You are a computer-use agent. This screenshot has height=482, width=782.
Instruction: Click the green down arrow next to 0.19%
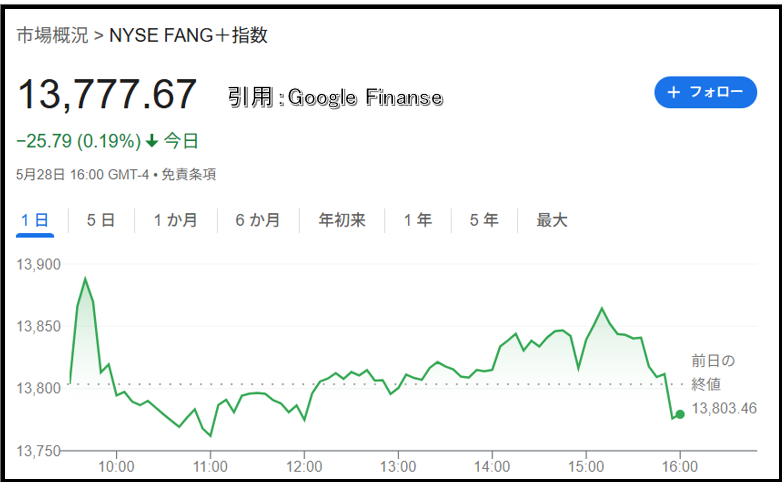(152, 142)
